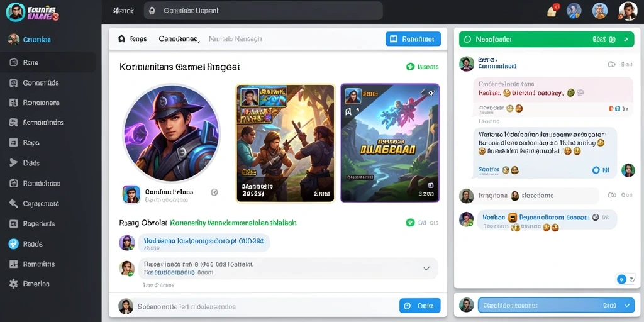Toggle the blue check circle in the chat bubble
This screenshot has height=322, width=644.
pyautogui.click(x=596, y=170)
